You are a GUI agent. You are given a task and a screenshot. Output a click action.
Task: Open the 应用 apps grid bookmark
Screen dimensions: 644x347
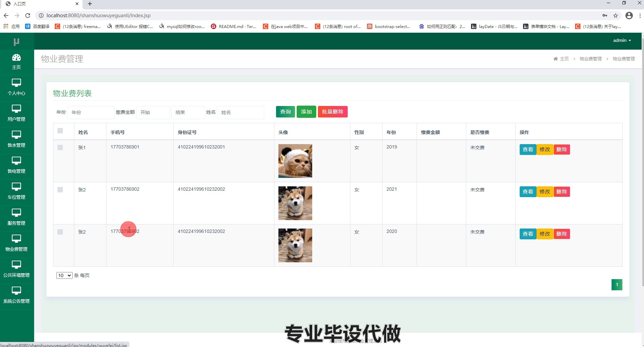click(x=11, y=26)
